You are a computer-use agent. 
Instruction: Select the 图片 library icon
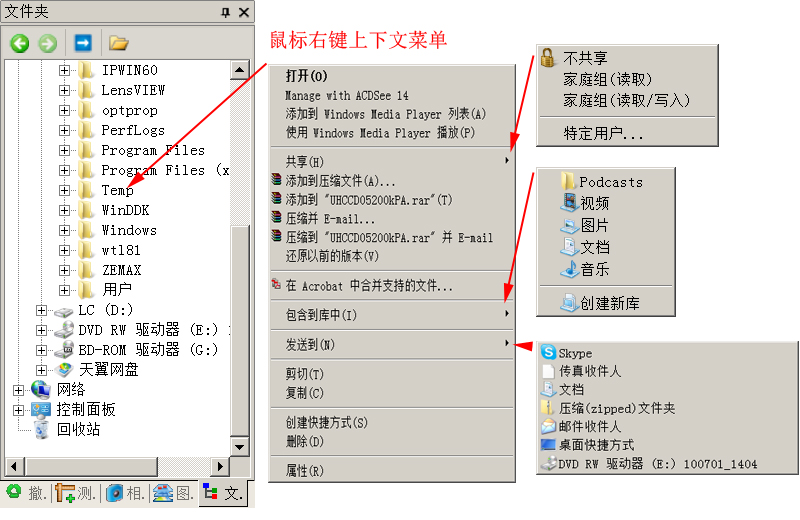click(569, 225)
